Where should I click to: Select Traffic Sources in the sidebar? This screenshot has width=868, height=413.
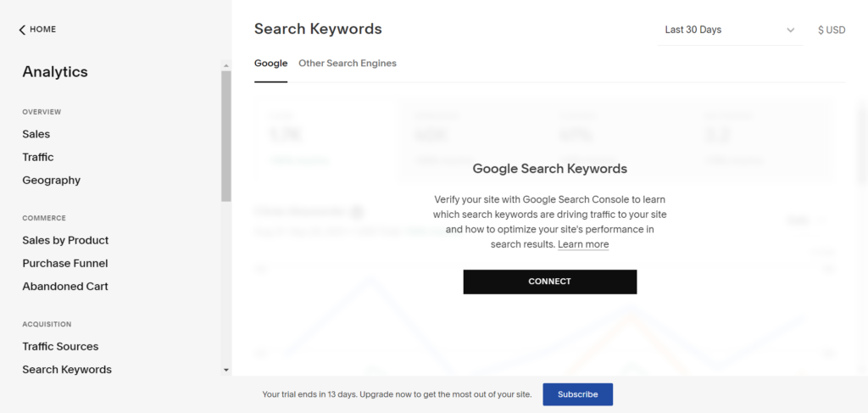[60, 346]
